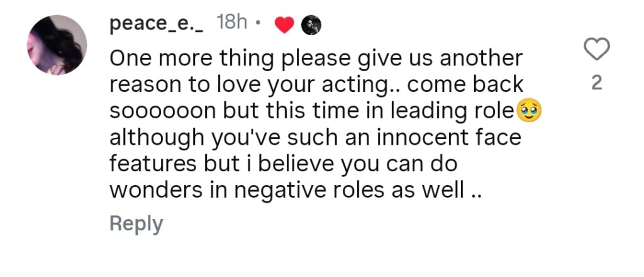View the likes count of 2
Viewport: 644px width, 277px height.
pos(597,83)
